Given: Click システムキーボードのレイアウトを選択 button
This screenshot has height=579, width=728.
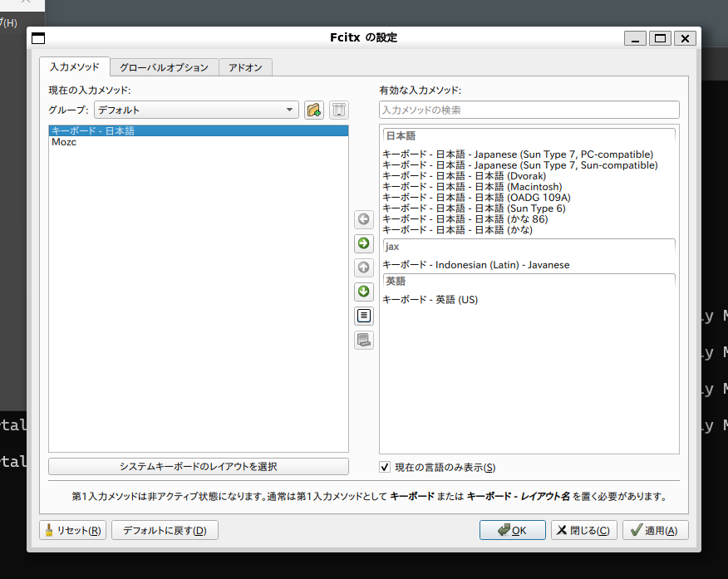Looking at the screenshot, I should [199, 466].
